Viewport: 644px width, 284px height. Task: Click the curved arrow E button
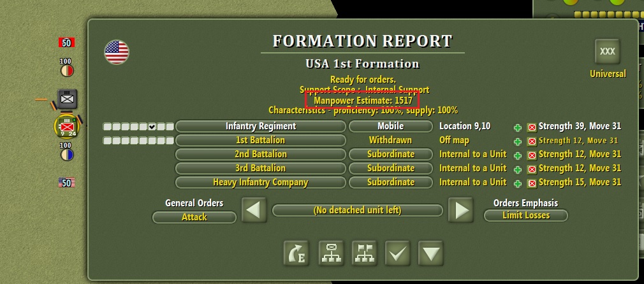[296, 253]
